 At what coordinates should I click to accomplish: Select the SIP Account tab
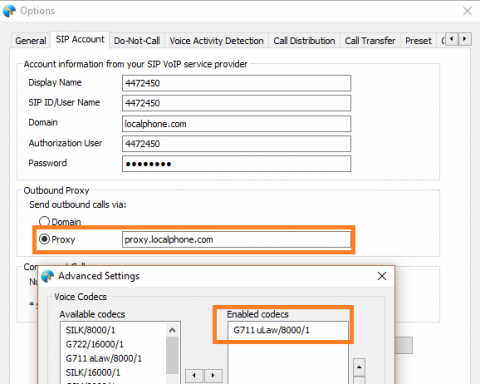80,39
